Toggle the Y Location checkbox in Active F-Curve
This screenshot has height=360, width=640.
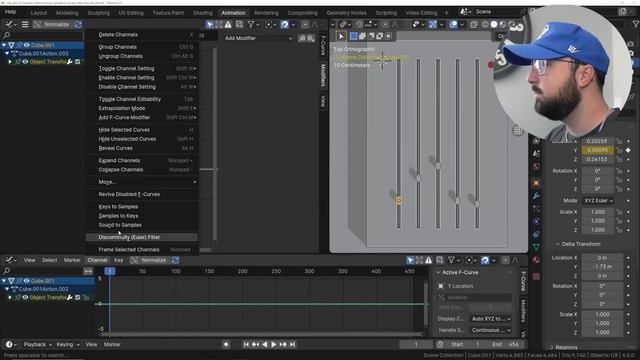pos(440,286)
